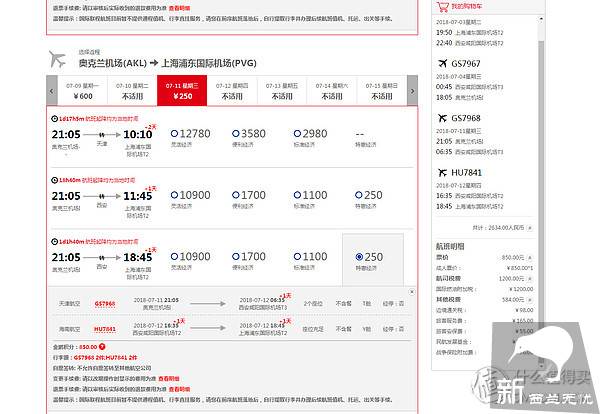The image size is (600, 414).
Task: Switch to the 07-13 date tab
Action: coord(282,91)
